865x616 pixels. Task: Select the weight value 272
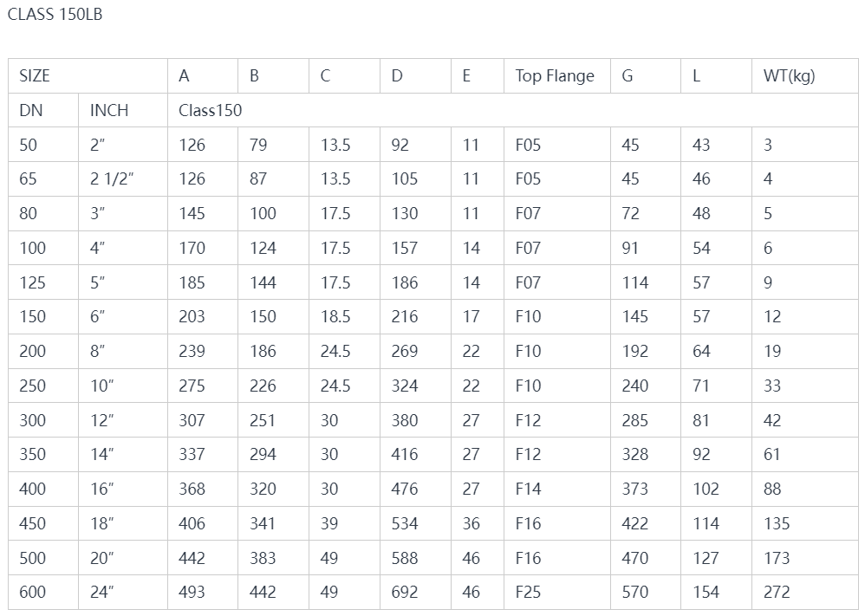[x=805, y=592]
